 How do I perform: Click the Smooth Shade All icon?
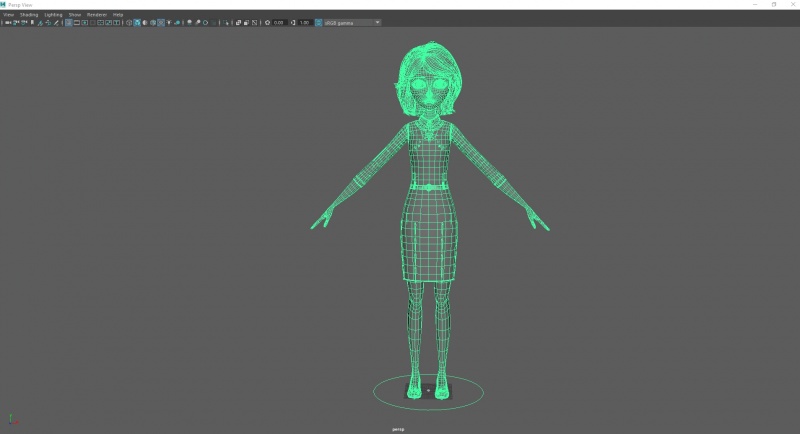(137, 22)
